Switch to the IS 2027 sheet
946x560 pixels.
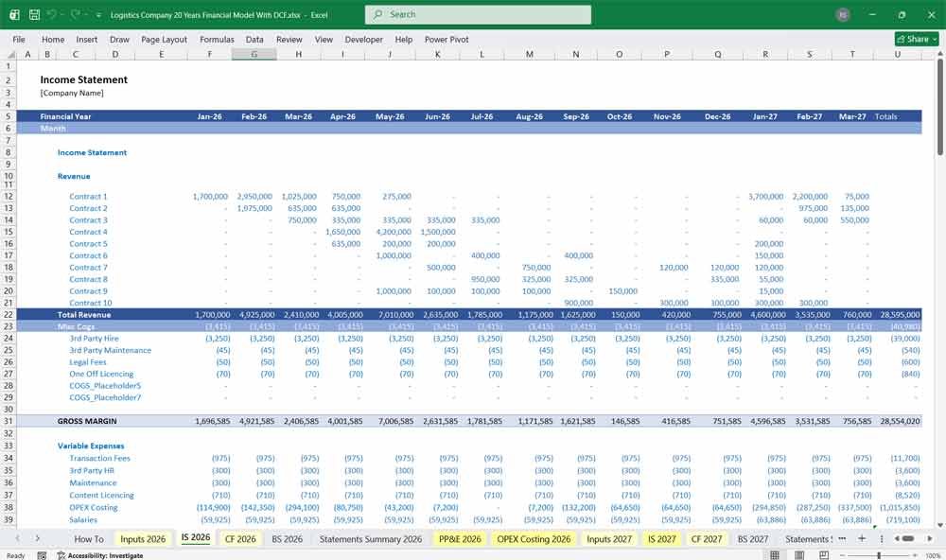(x=662, y=539)
